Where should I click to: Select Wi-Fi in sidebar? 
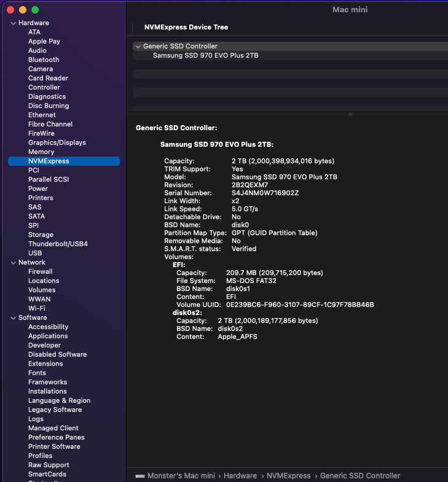coord(37,308)
